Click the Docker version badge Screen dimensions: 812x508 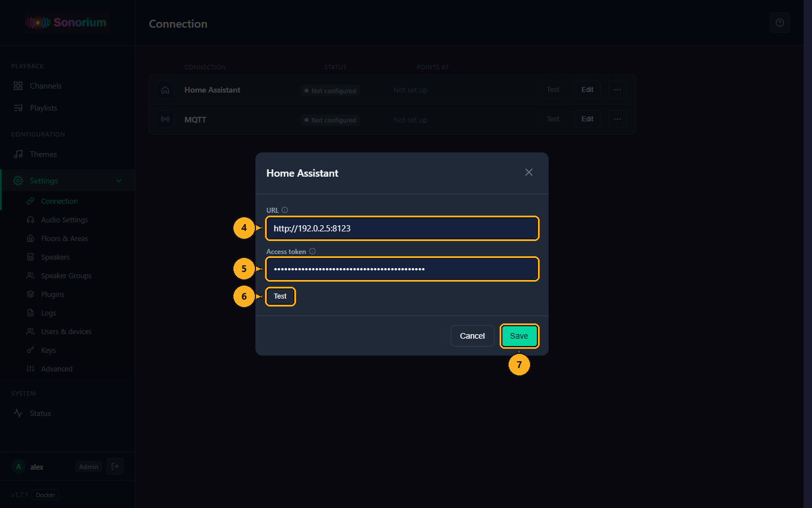(46, 495)
